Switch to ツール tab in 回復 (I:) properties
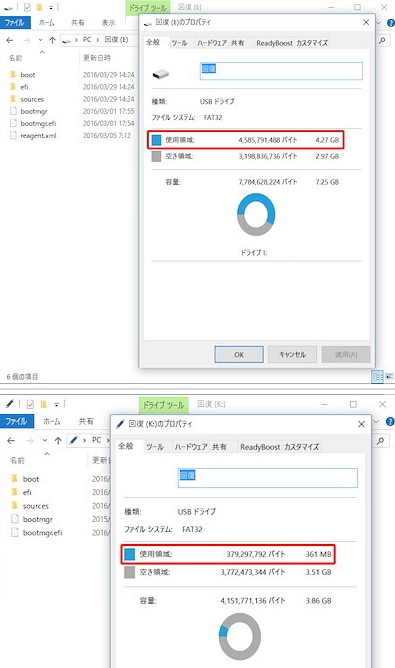The height and width of the screenshot is (668, 395). click(179, 43)
